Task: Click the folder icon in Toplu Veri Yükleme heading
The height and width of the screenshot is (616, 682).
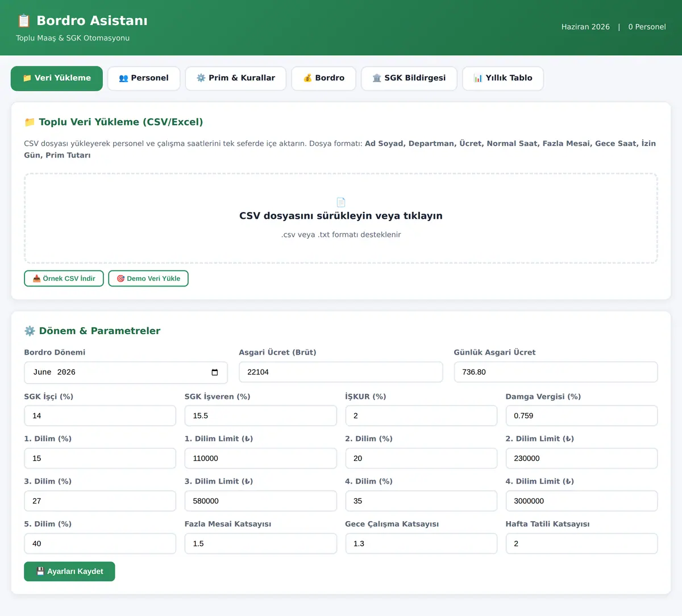Action: tap(30, 122)
